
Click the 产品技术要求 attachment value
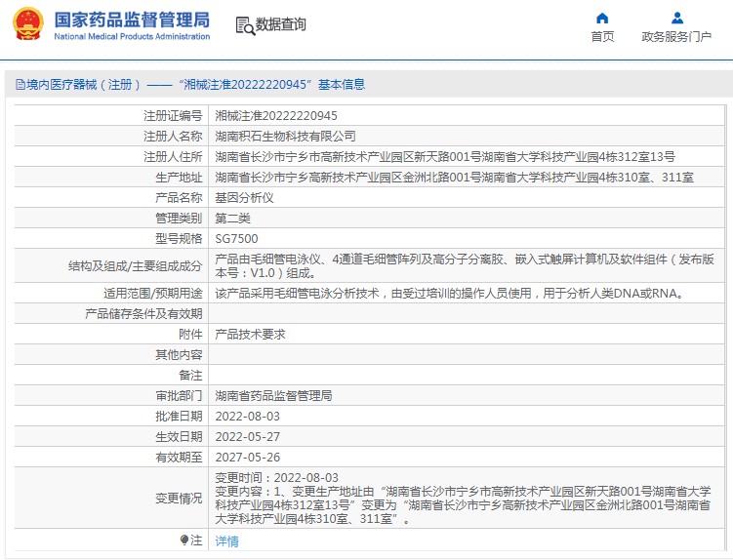[x=250, y=334]
